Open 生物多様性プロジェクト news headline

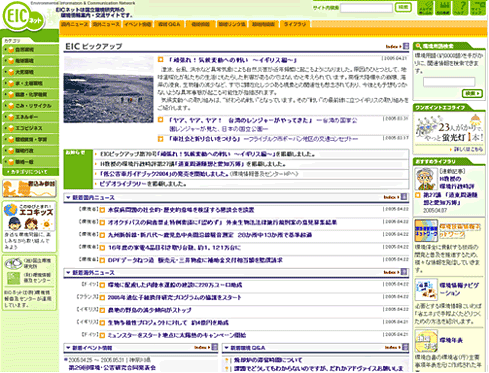[168, 323]
